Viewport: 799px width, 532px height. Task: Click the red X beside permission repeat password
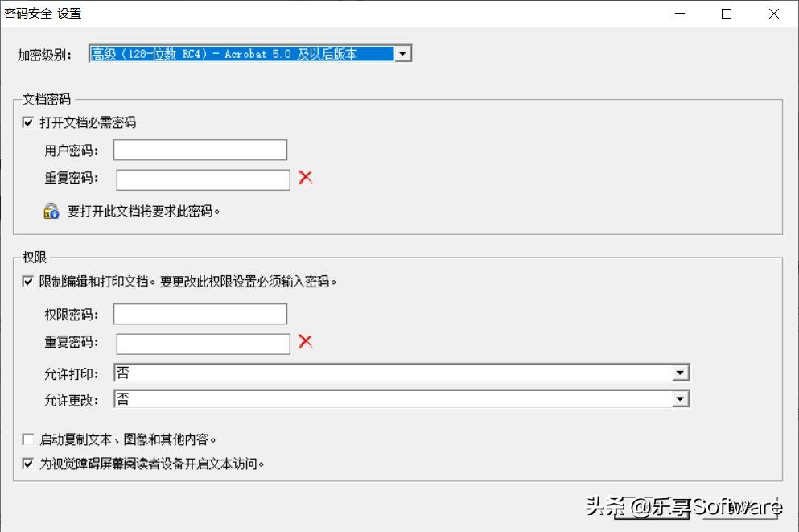[x=305, y=341]
